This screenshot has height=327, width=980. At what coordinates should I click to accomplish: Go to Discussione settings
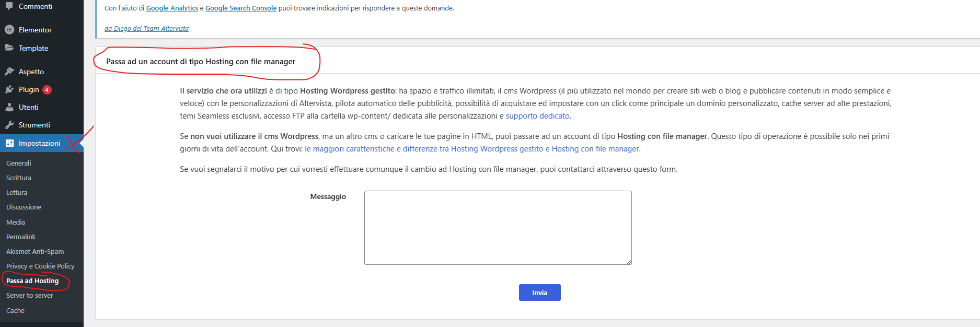tap(24, 207)
